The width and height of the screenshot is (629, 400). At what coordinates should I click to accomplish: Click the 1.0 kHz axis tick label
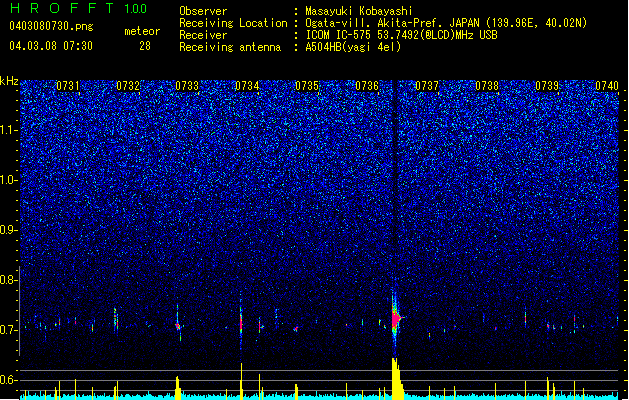[x=9, y=180]
